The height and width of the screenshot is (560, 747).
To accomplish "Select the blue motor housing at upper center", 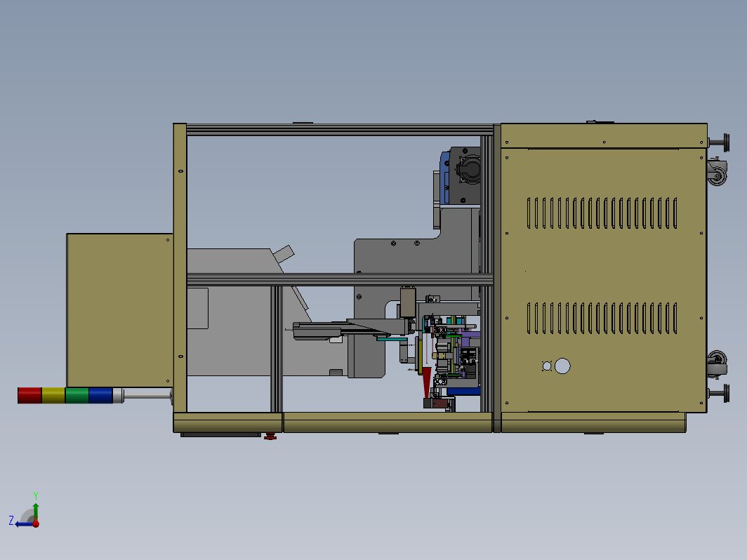I will (445, 178).
